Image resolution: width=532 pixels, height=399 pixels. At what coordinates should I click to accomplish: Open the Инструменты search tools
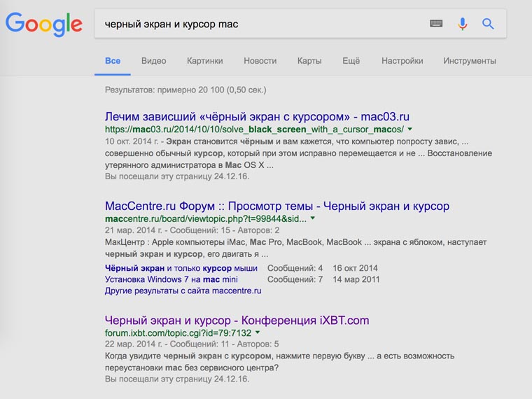(469, 61)
